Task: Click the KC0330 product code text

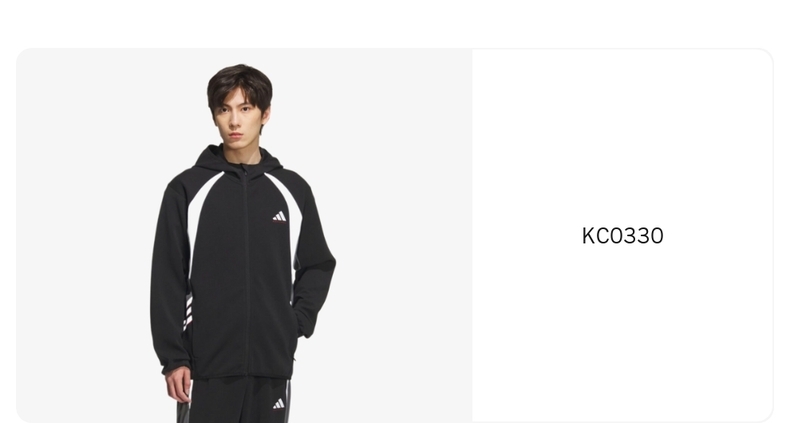Action: click(622, 236)
